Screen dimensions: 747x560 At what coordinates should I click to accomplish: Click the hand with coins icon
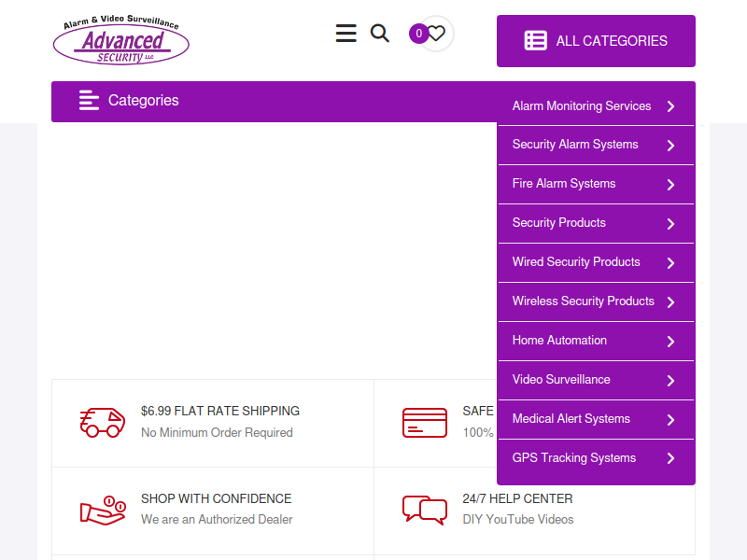click(x=102, y=510)
